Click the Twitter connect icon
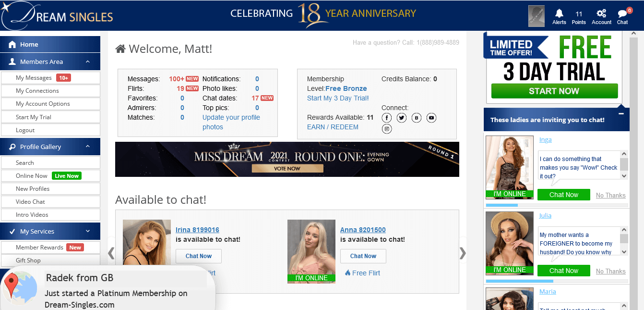The width and height of the screenshot is (644, 310). click(402, 118)
